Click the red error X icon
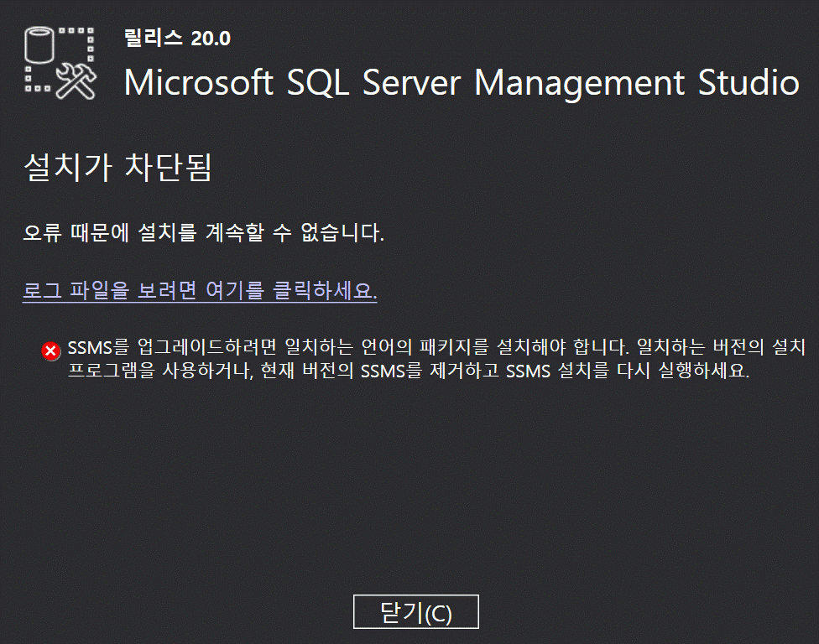819x644 pixels. [x=50, y=351]
